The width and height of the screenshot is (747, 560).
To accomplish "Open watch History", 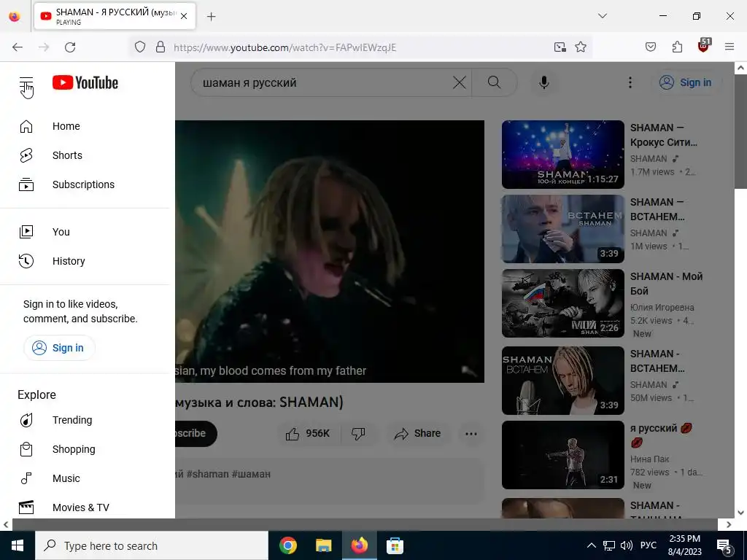I will click(85, 261).
